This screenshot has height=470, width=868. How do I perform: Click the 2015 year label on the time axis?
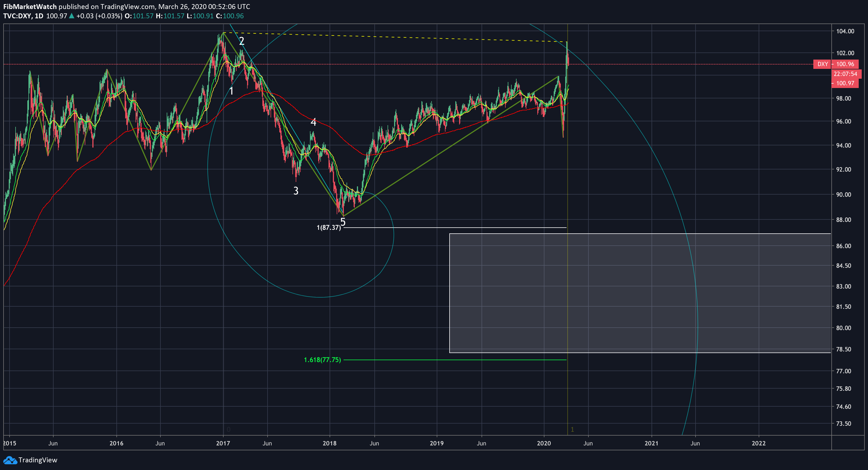10,443
